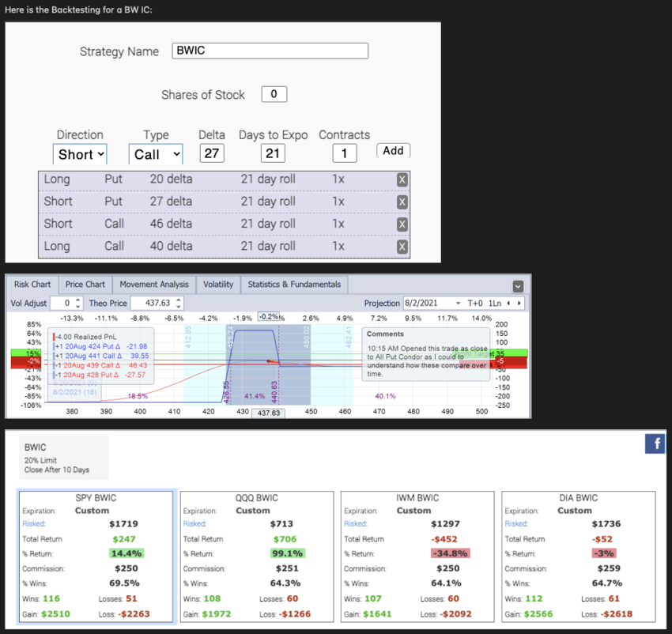Viewport: 672px width, 634px height.
Task: Click the Add leg button
Action: (393, 151)
